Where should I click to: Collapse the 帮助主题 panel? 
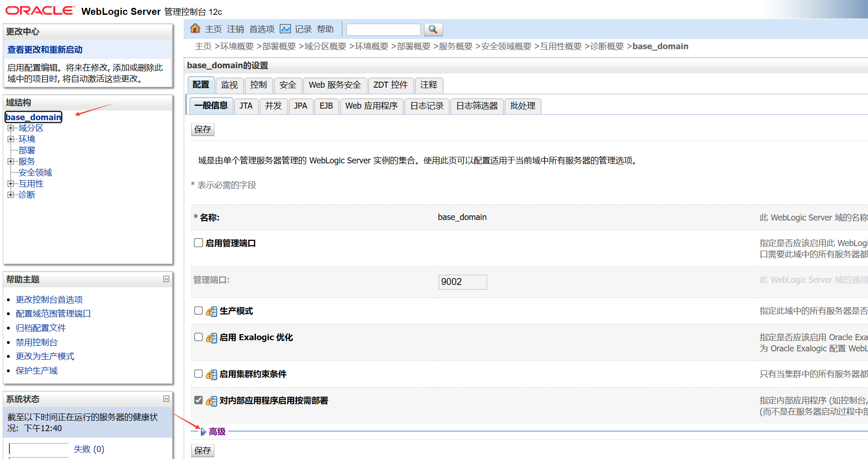click(166, 279)
